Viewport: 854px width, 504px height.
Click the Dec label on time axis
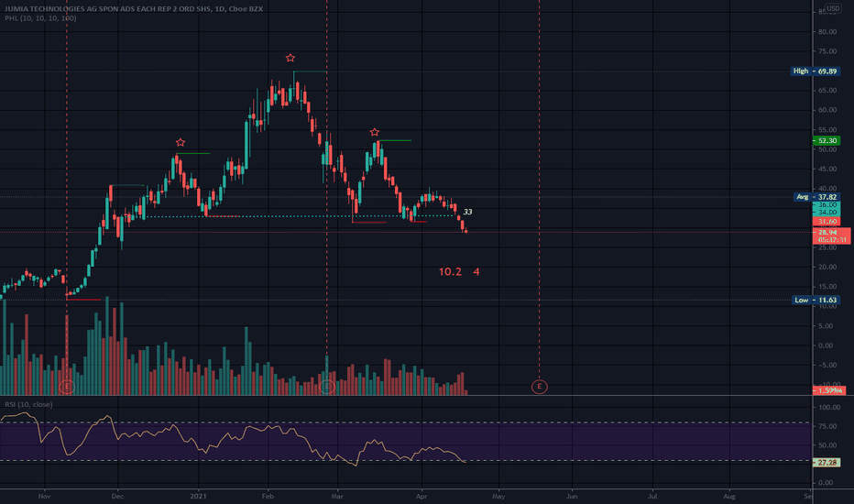click(x=117, y=496)
